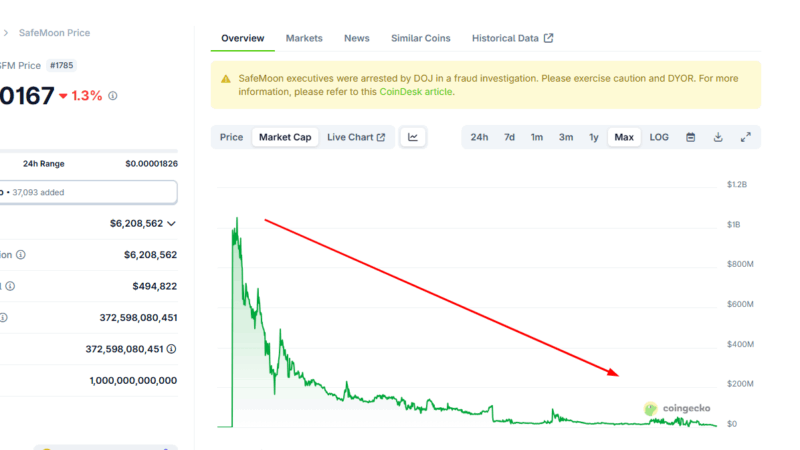Click the info icon left of $6,208,562 valuation row
800x450 pixels.
tap(20, 255)
